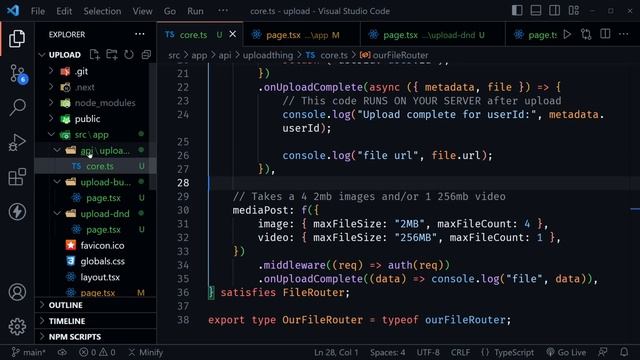The image size is (640, 360).
Task: Open the Extensions view
Action: [x=17, y=177]
